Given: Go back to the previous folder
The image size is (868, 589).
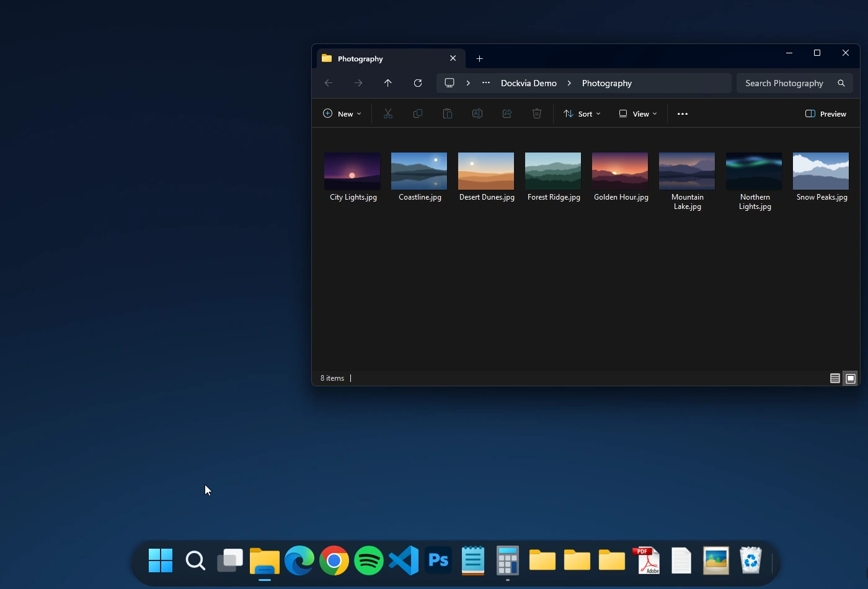Looking at the screenshot, I should pos(329,83).
